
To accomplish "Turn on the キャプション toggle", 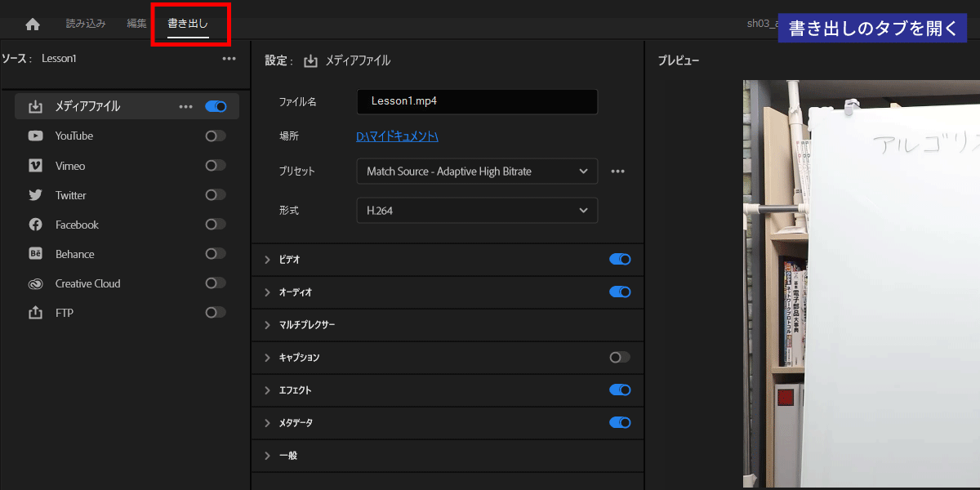I will coord(620,358).
